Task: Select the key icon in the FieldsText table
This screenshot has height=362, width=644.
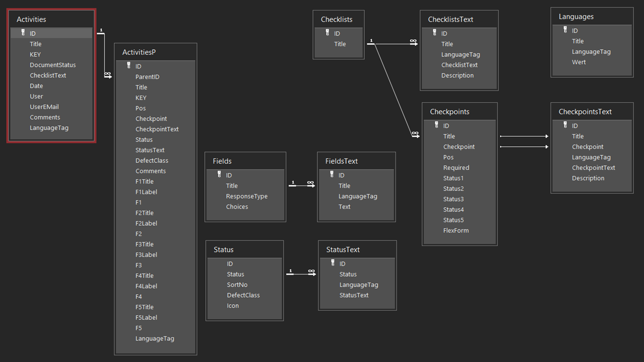Action: pos(332,174)
